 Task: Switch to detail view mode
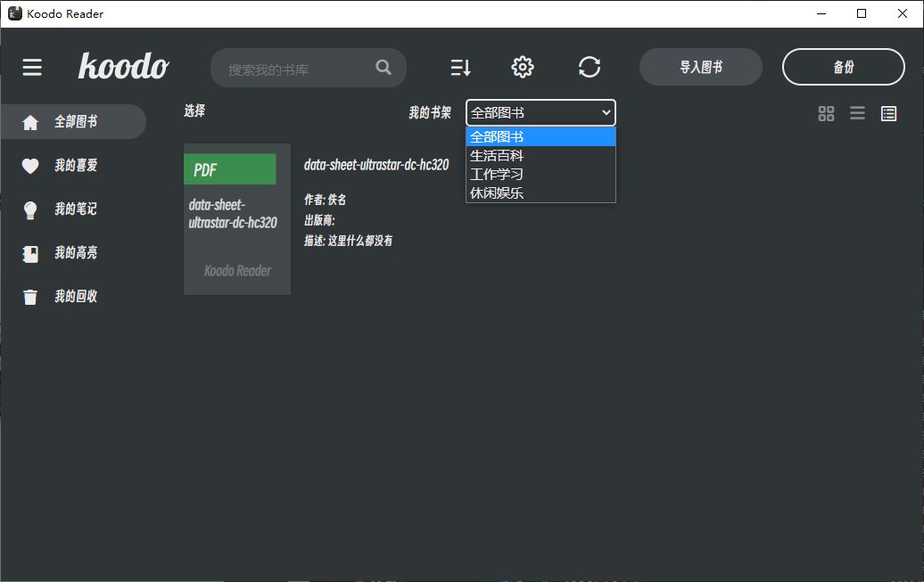pos(888,113)
